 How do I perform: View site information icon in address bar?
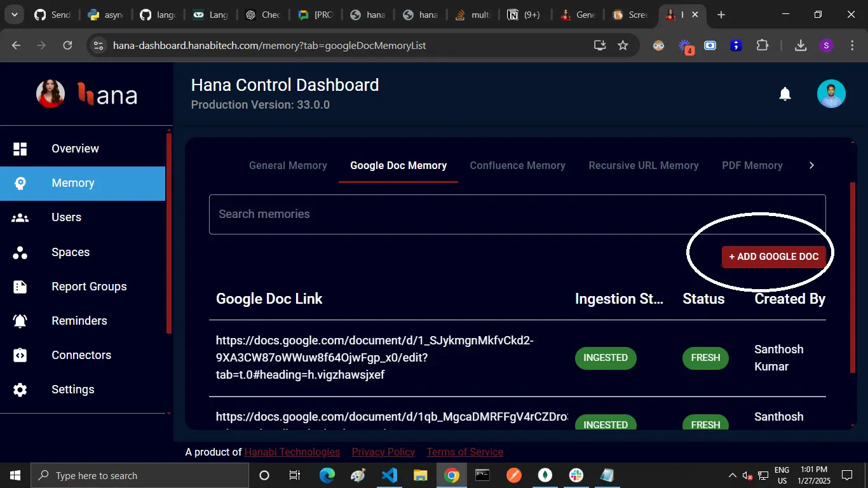[x=98, y=45]
